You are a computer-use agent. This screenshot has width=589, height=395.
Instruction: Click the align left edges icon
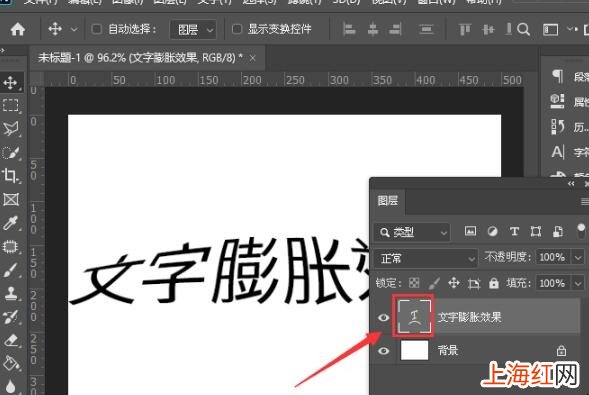tap(349, 29)
